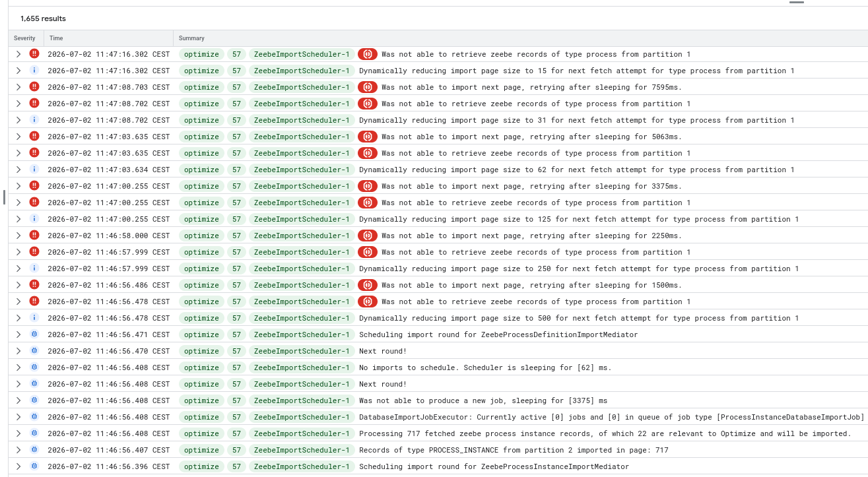Click the Time column header
The height and width of the screenshot is (477, 868).
pos(56,38)
